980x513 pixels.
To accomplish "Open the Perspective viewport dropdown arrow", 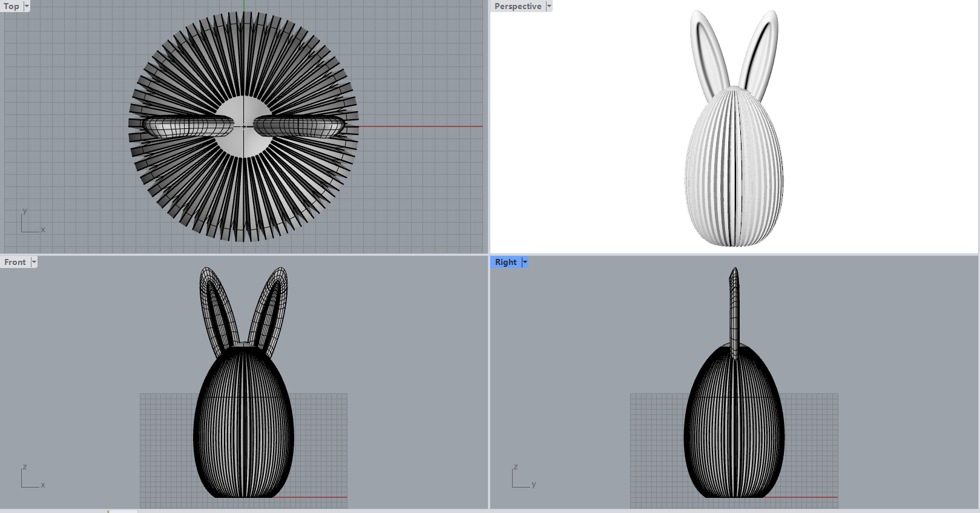I will coord(549,6).
